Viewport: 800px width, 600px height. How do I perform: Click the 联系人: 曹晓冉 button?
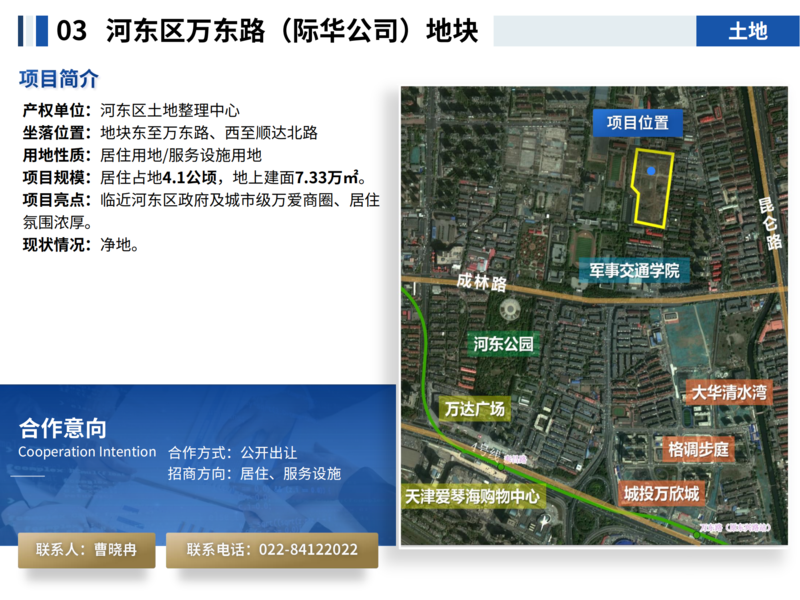tap(87, 550)
